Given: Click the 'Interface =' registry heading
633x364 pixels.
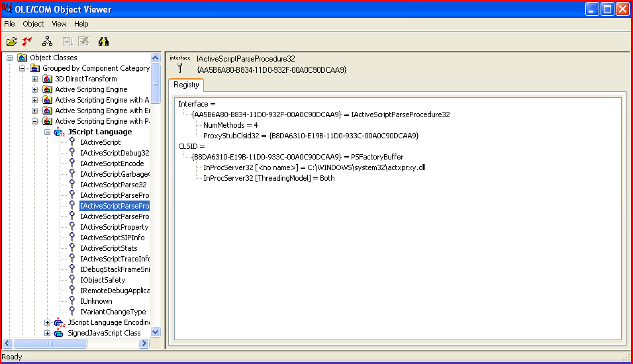Looking at the screenshot, I should [197, 104].
